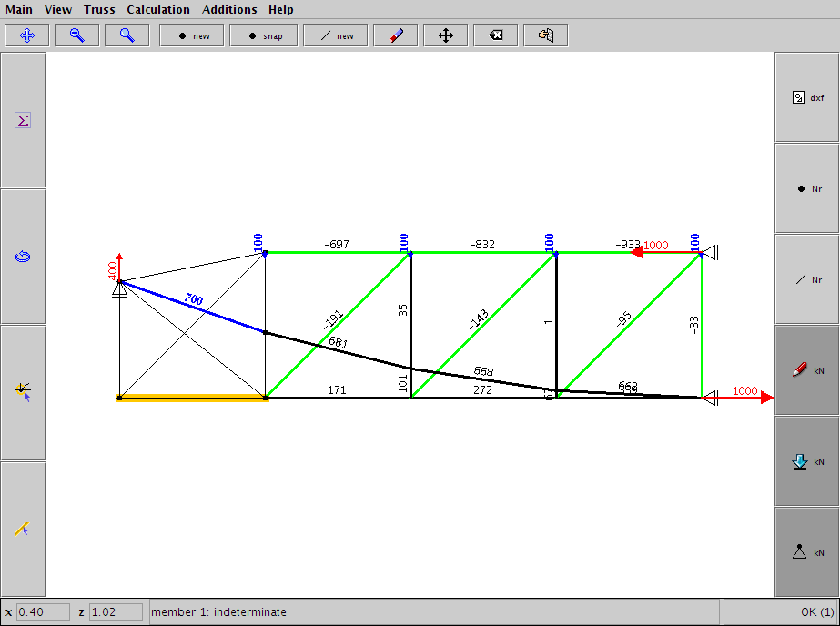The height and width of the screenshot is (626, 840).
Task: Open the Calculation menu
Action: coord(158,9)
